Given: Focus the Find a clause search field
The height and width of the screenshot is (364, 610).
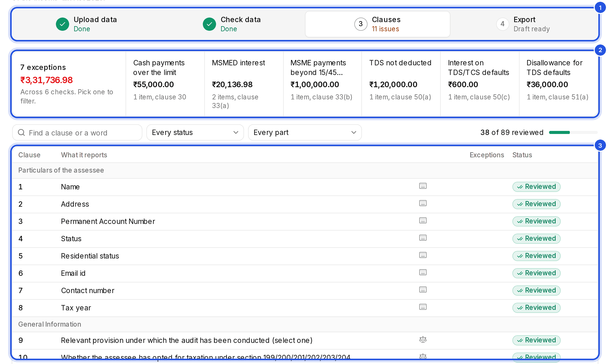Looking at the screenshot, I should 77,132.
